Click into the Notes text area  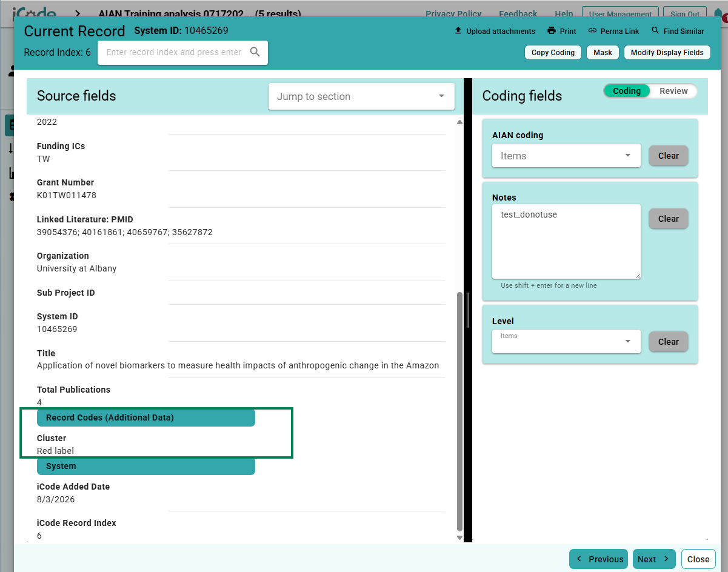click(x=566, y=241)
